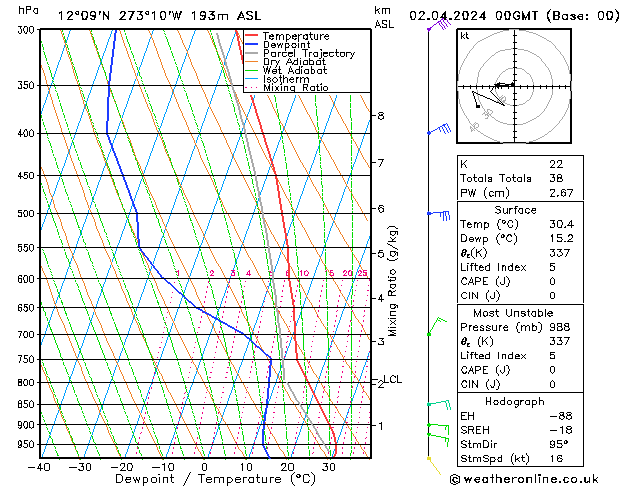This screenshot has height=486, width=629.
Task: Select the blue wind barb at 500 hPa
Action: (x=438, y=213)
